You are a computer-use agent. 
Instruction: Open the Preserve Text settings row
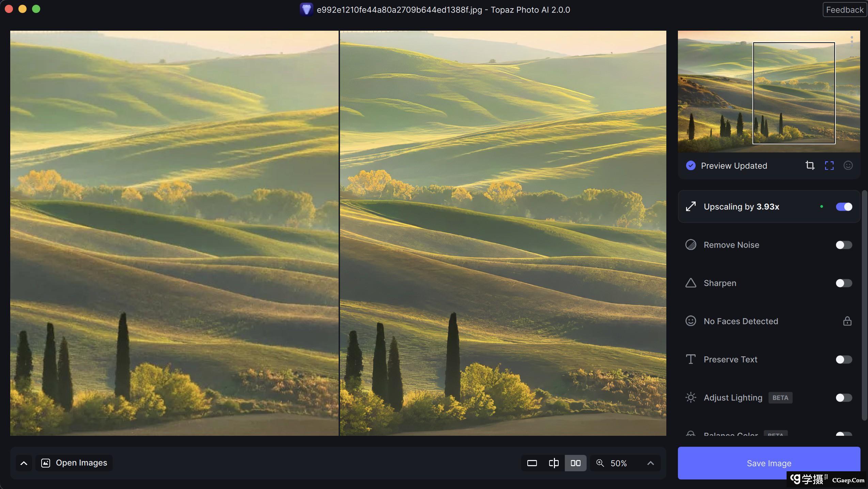[730, 359]
